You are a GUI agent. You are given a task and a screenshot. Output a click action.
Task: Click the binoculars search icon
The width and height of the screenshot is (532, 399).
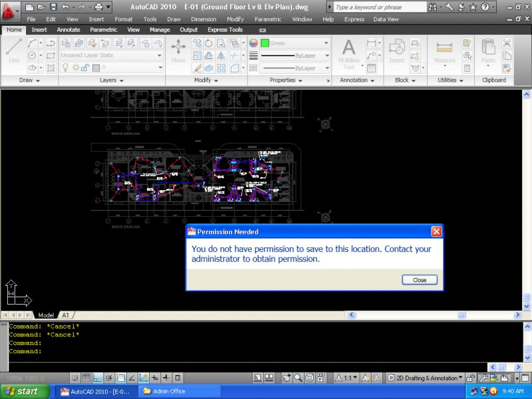433,7
